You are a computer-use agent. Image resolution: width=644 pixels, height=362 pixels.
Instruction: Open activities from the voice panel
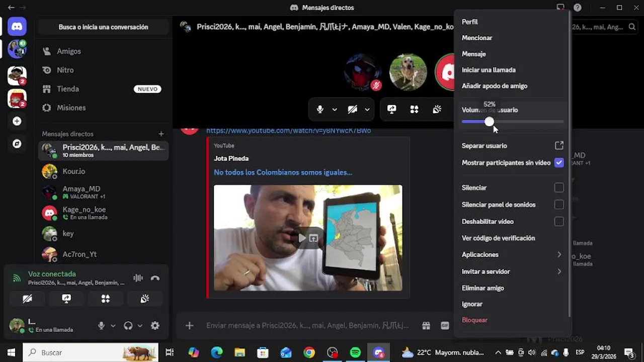tap(106, 299)
